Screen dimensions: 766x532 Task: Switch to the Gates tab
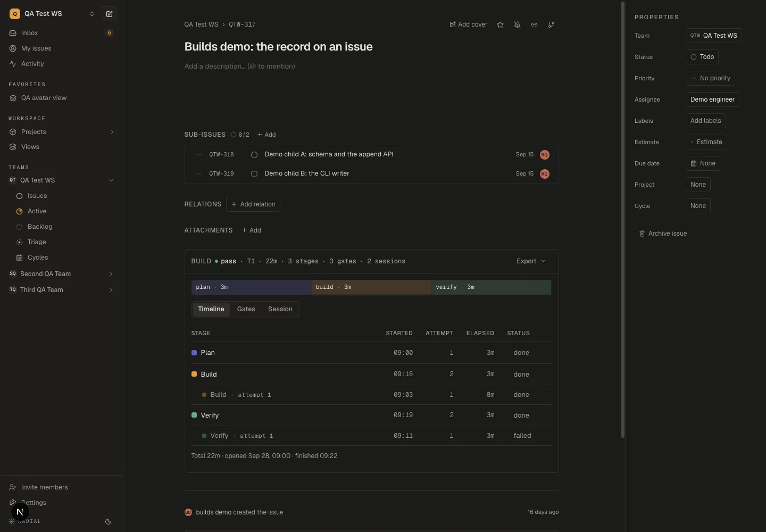click(x=246, y=309)
